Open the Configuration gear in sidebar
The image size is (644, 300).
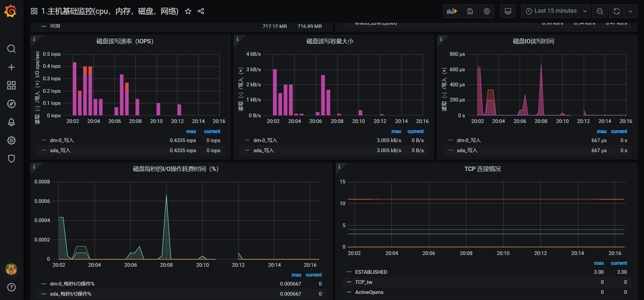click(x=11, y=140)
